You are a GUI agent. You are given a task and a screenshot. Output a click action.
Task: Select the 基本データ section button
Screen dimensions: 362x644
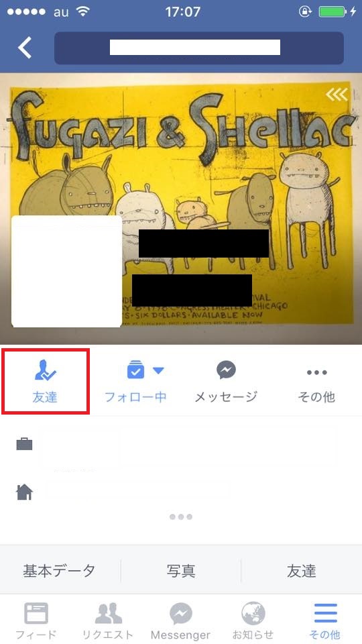pos(59,570)
